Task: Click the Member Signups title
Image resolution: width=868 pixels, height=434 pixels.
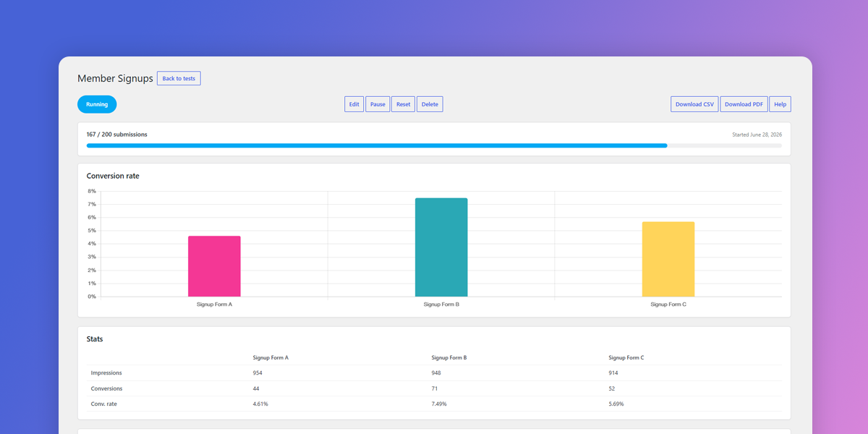Action: (115, 78)
